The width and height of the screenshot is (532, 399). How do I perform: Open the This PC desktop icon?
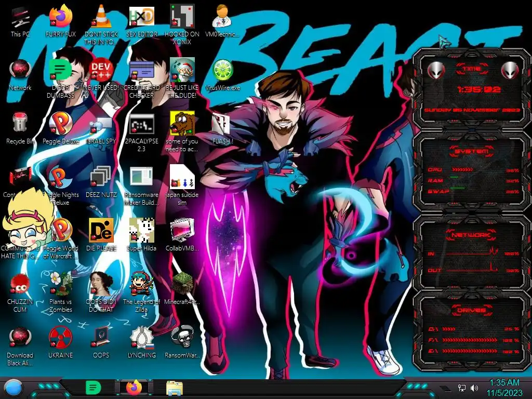20,17
